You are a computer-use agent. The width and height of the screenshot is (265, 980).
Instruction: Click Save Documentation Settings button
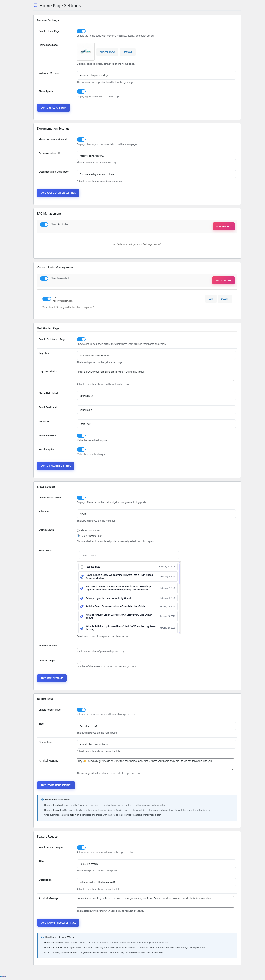[58, 193]
